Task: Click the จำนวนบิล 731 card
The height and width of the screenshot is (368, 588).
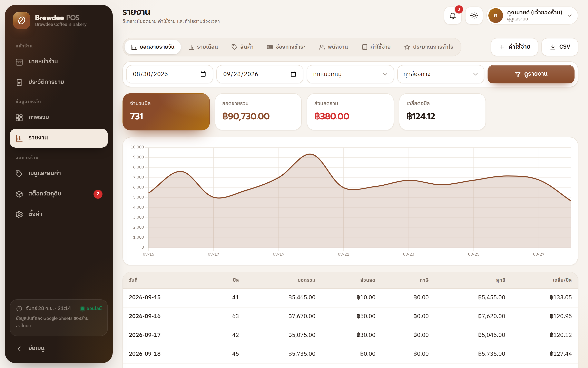Action: [x=166, y=112]
